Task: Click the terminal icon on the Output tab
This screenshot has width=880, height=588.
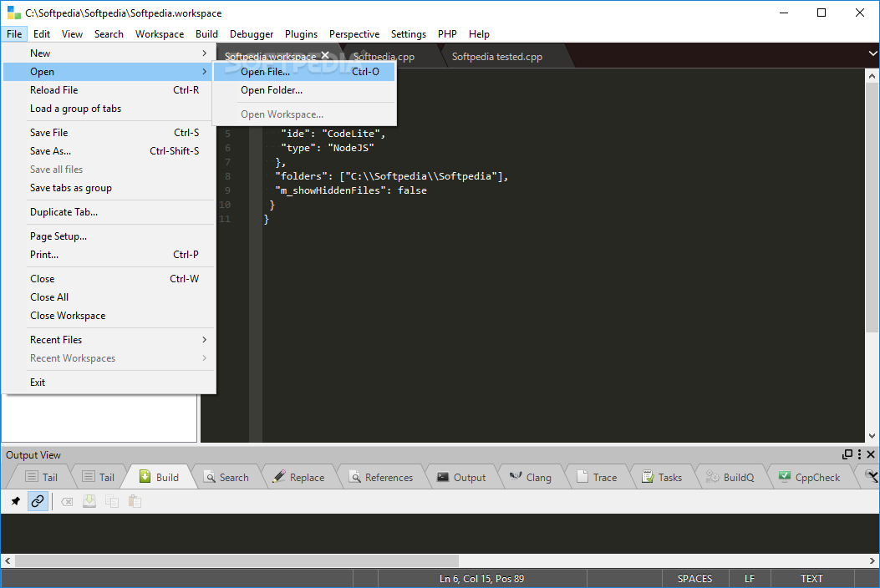Action: 443,477
